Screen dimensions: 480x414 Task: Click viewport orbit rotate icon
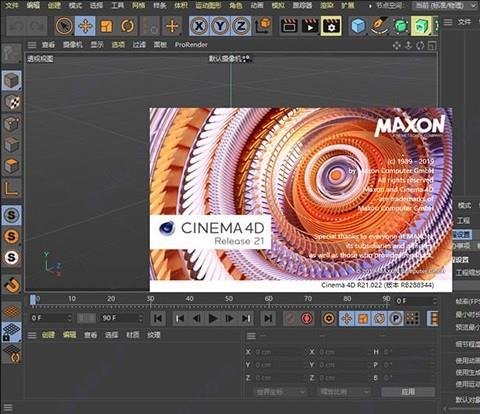420,45
